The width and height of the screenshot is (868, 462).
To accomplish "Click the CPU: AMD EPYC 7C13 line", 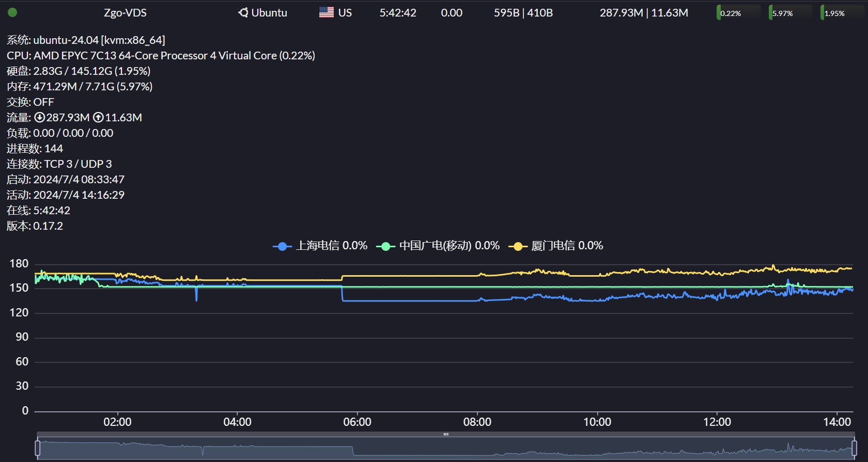I will (x=161, y=56).
